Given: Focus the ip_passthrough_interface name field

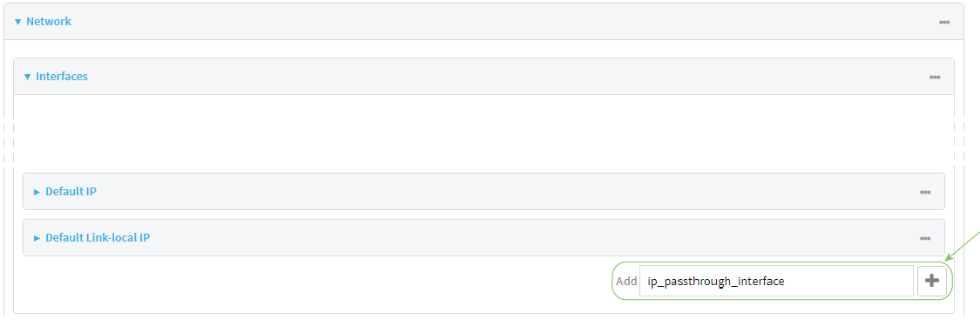Looking at the screenshot, I should (x=776, y=282).
